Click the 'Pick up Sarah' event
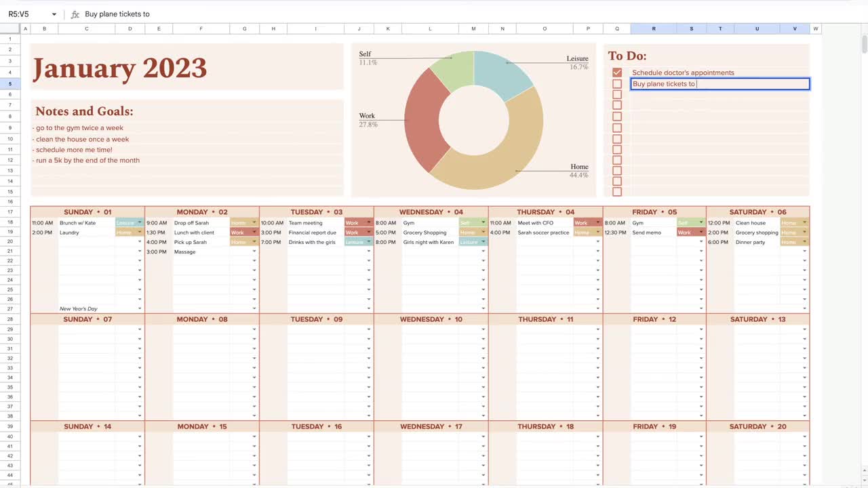 (191, 242)
